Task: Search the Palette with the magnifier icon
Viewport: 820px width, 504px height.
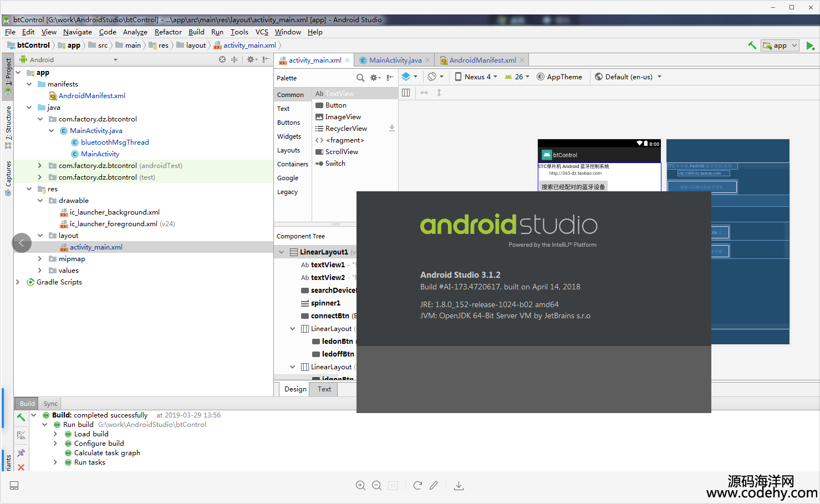Action: pos(360,78)
